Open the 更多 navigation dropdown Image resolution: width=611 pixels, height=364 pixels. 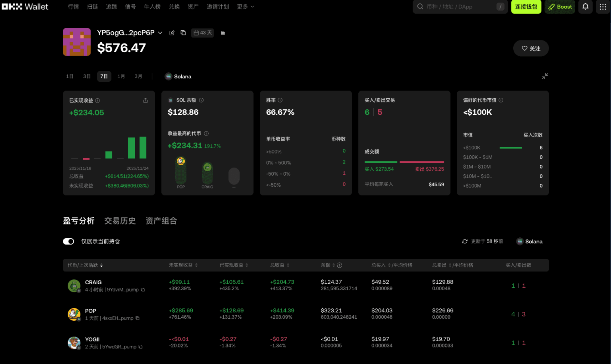(x=245, y=7)
